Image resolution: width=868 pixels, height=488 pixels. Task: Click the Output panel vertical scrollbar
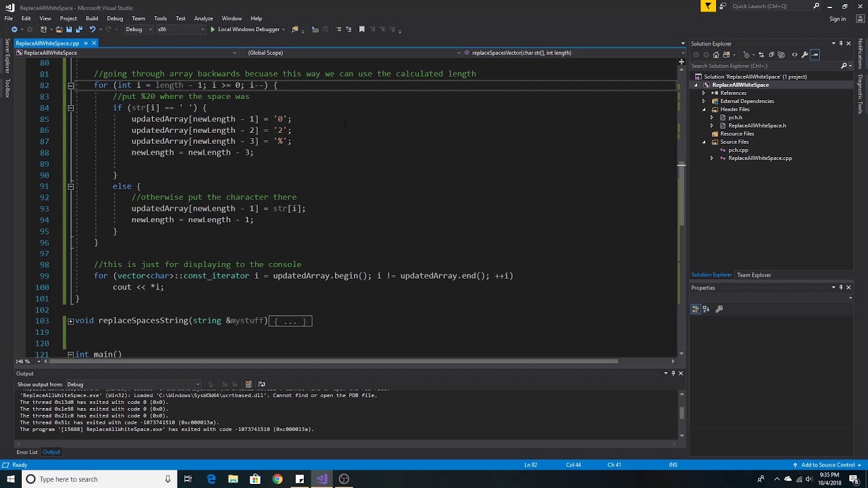[x=681, y=413]
